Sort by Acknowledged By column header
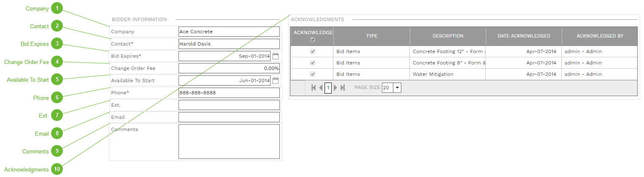 coord(600,36)
